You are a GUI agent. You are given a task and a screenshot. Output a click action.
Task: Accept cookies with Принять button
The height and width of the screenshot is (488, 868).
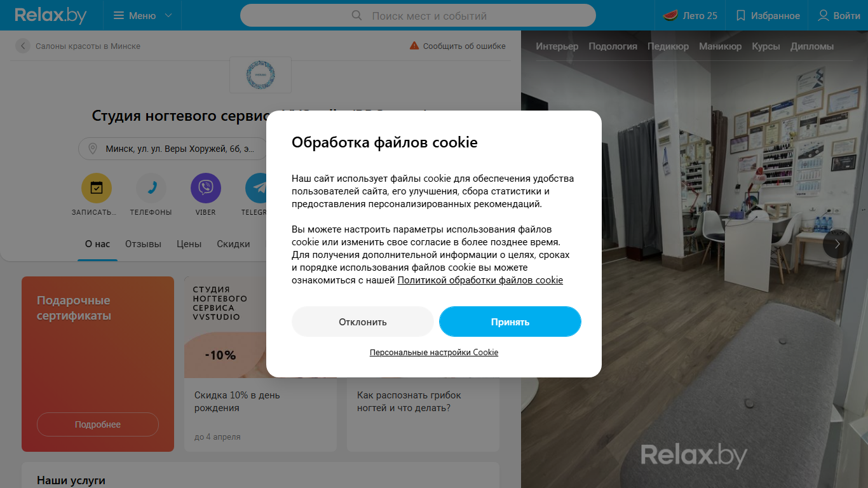(x=510, y=322)
